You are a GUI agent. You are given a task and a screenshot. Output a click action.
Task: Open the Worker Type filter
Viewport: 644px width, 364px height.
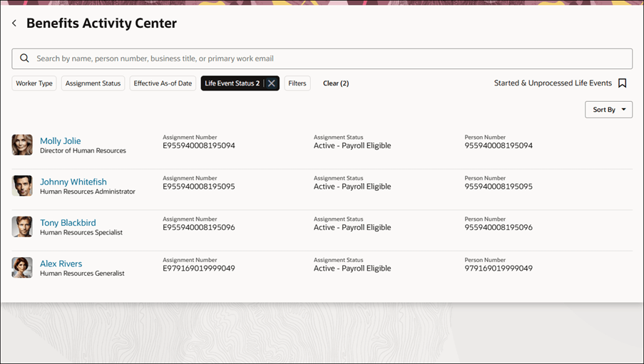[34, 83]
